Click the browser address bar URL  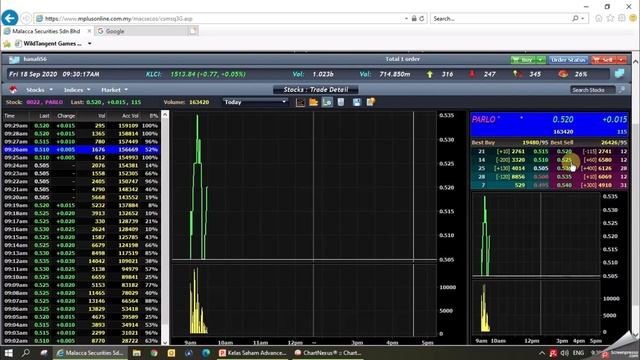coord(118,19)
